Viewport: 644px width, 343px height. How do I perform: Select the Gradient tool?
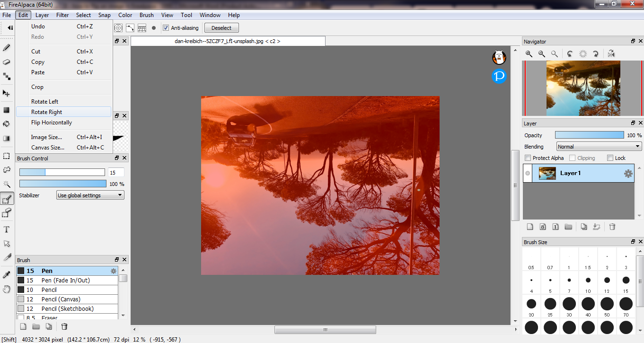[7, 139]
